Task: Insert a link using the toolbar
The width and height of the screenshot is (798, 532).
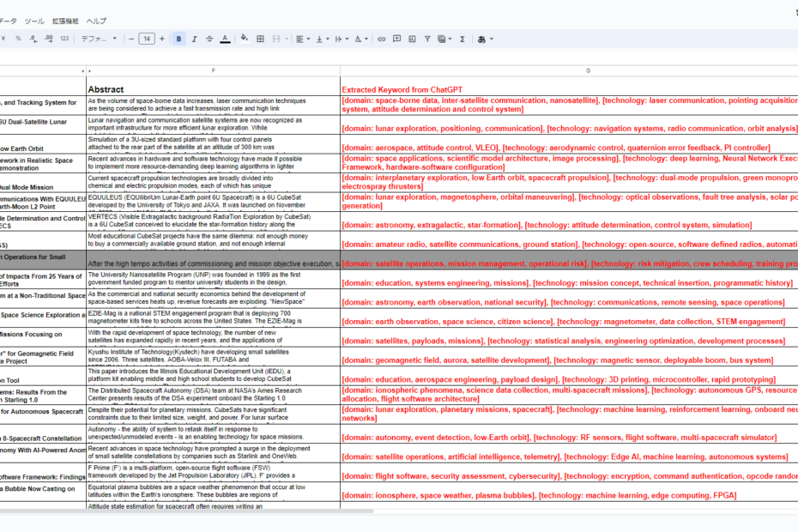Action: (381, 39)
